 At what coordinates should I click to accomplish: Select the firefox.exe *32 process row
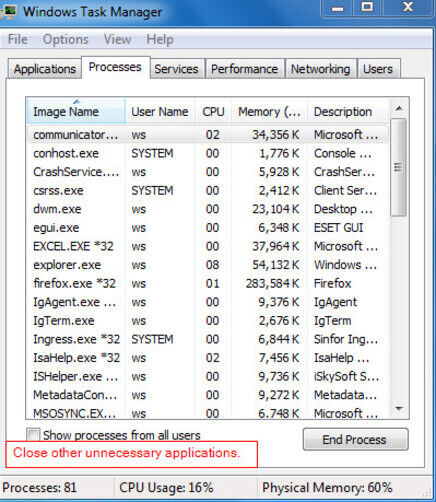coord(208,283)
